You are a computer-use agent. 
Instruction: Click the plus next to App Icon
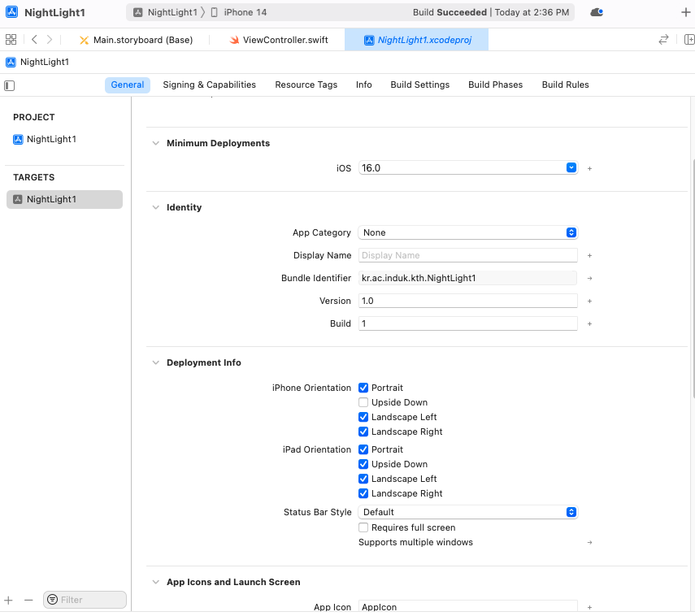589,608
